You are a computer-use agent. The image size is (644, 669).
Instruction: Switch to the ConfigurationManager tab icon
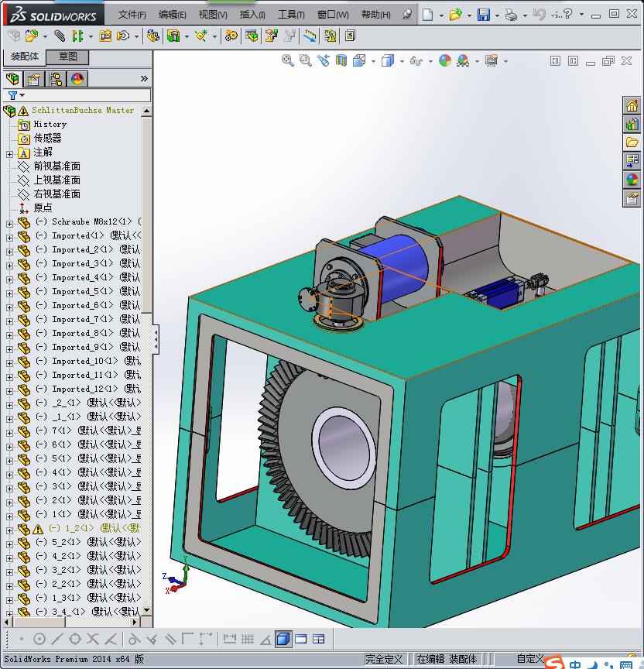coord(56,79)
